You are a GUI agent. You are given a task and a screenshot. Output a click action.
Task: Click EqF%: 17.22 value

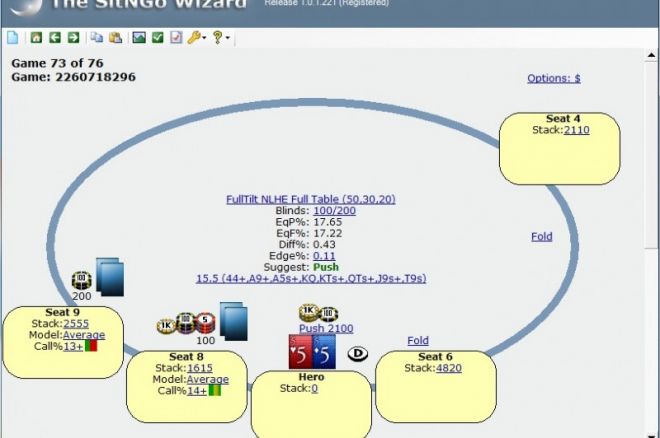tap(327, 234)
